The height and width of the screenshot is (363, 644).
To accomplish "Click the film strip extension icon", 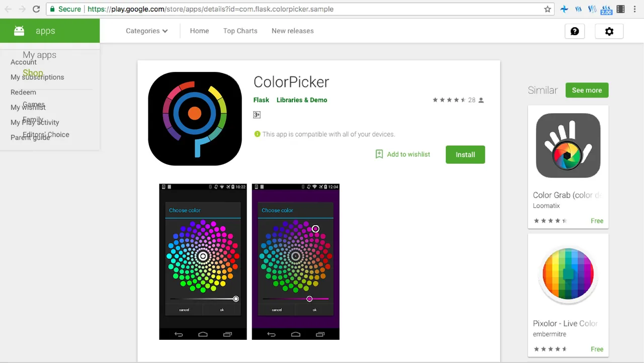I will 620,9.
